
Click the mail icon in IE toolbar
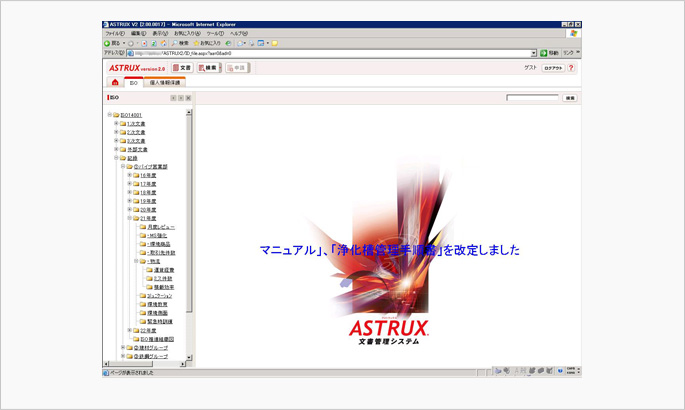tap(240, 43)
